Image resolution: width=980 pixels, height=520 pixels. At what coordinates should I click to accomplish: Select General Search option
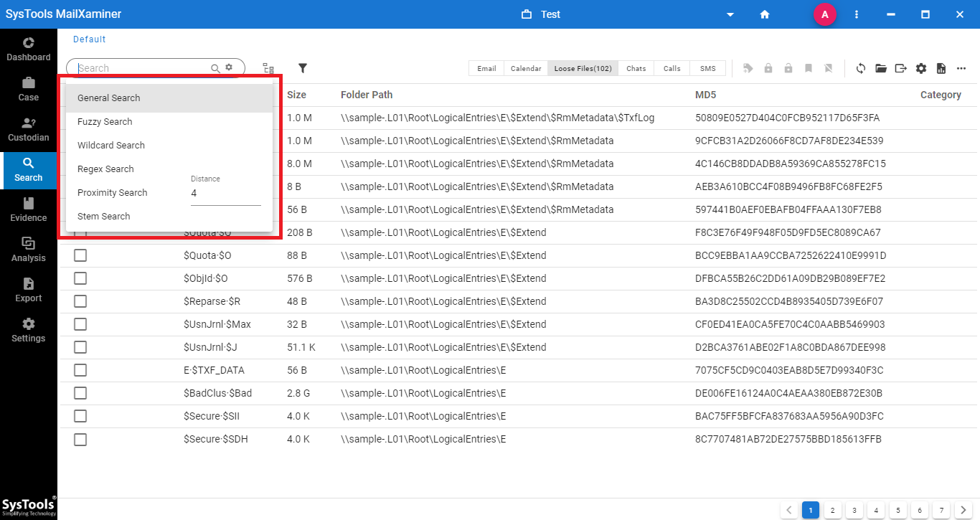[x=169, y=98]
